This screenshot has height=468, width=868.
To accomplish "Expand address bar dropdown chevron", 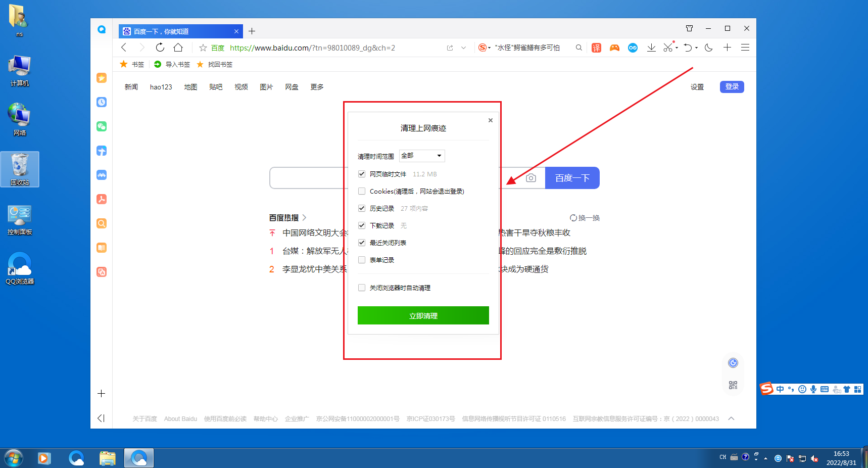I will coord(463,48).
